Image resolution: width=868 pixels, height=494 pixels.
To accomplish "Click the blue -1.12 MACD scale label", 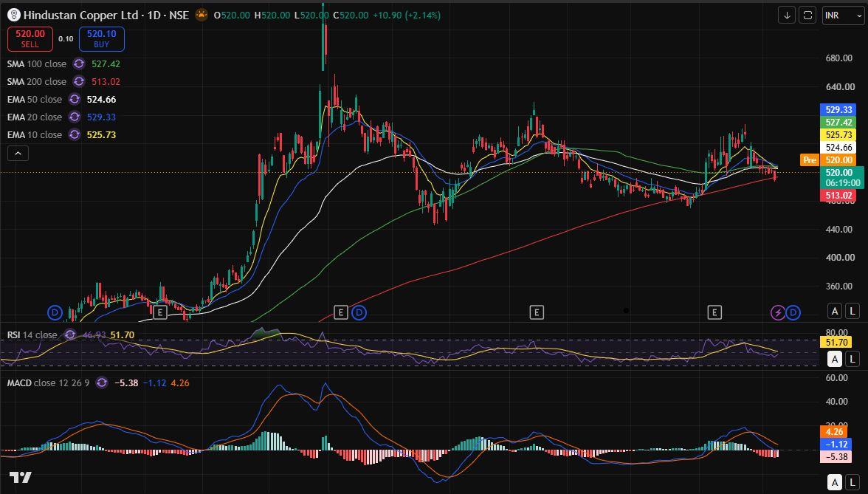I will pyautogui.click(x=836, y=445).
